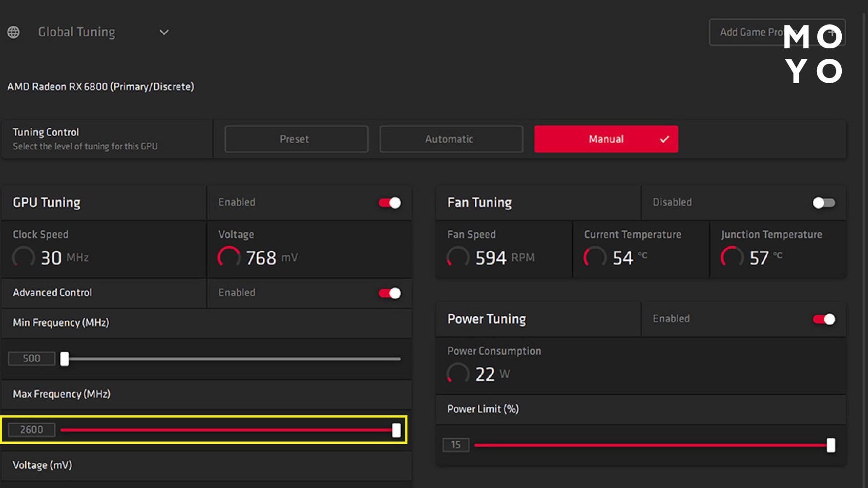Click the globe icon beside Global Tuning
Image resolution: width=868 pixels, height=488 pixels.
14,32
